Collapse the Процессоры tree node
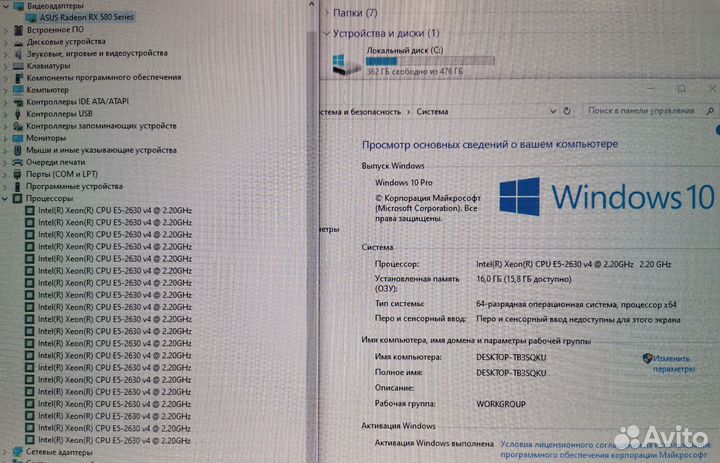The width and height of the screenshot is (720, 463). click(x=6, y=198)
